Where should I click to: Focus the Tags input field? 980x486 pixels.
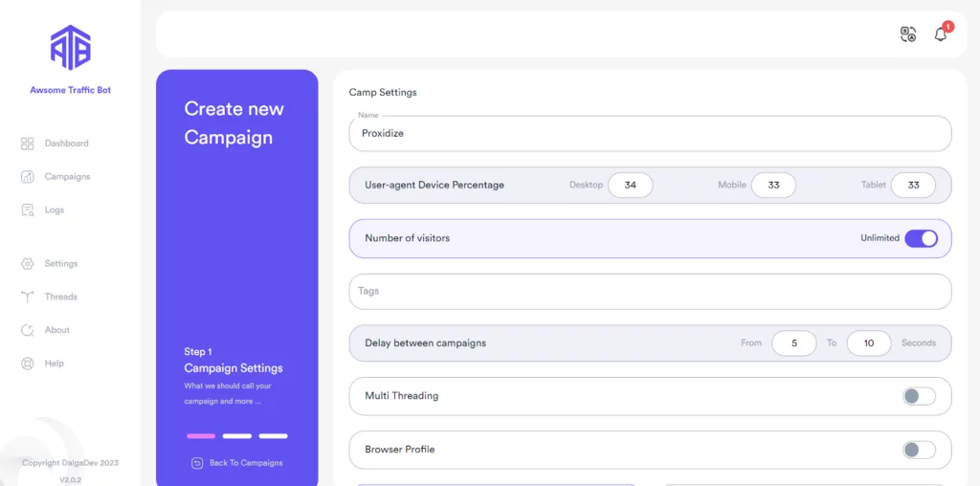tap(650, 292)
